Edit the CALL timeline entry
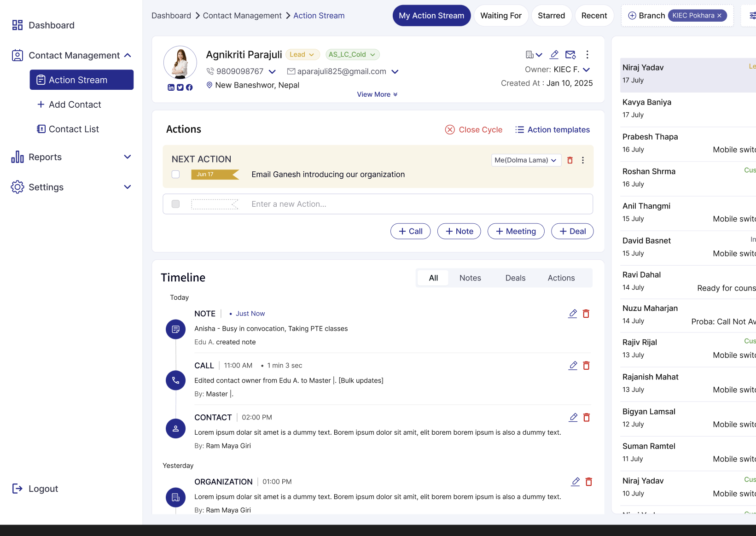Screen dimensions: 756x536 pyautogui.click(x=573, y=366)
